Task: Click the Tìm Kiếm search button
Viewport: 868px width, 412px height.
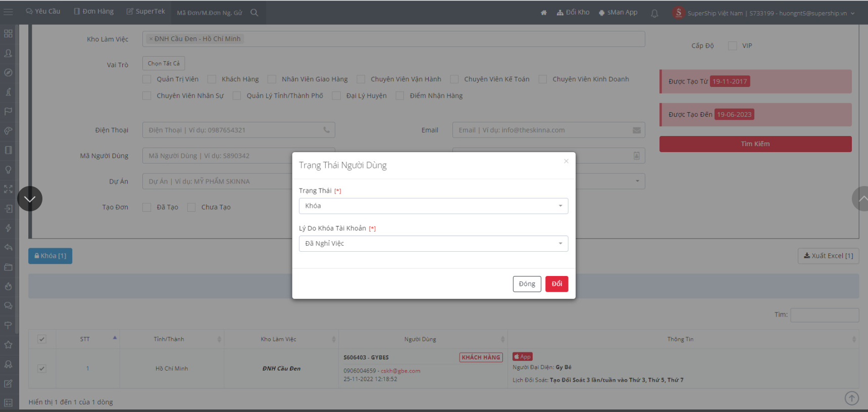Action: point(755,144)
